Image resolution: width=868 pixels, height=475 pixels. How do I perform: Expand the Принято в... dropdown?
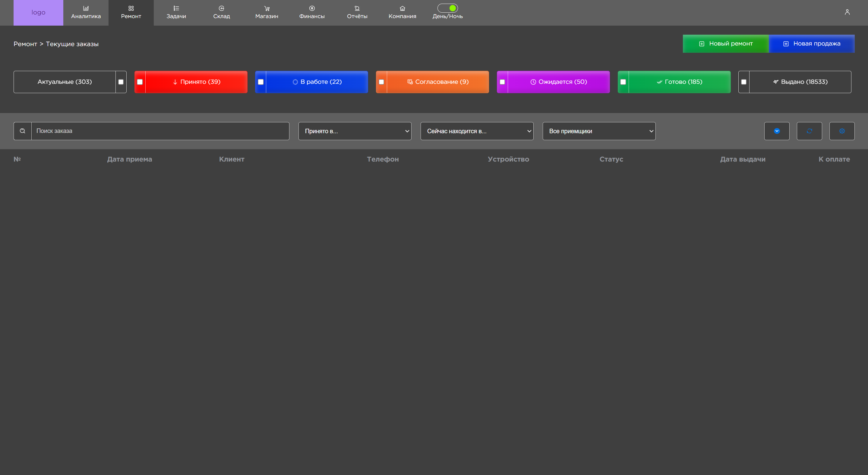pyautogui.click(x=355, y=131)
